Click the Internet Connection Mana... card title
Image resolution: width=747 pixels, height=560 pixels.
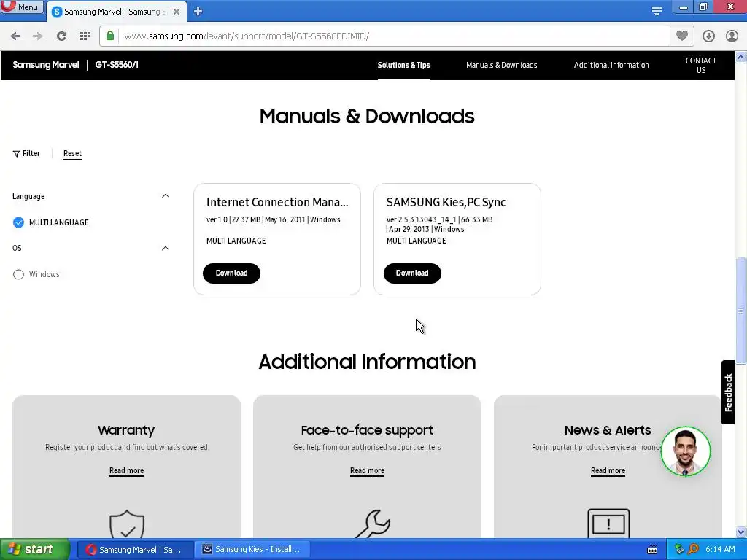click(x=277, y=202)
